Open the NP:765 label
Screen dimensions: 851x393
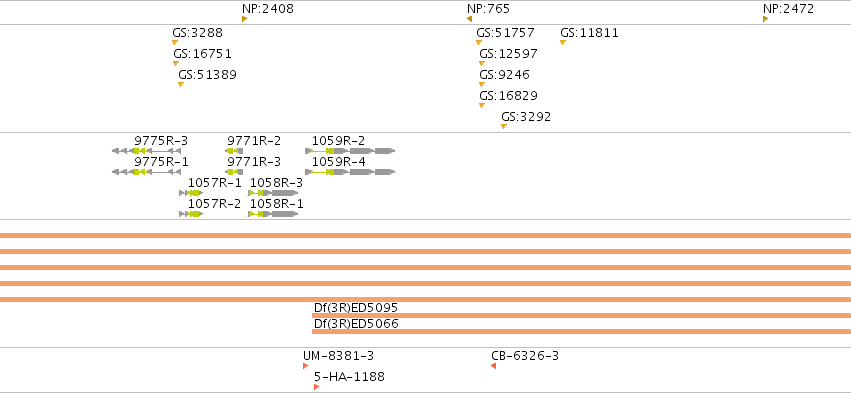(x=488, y=9)
